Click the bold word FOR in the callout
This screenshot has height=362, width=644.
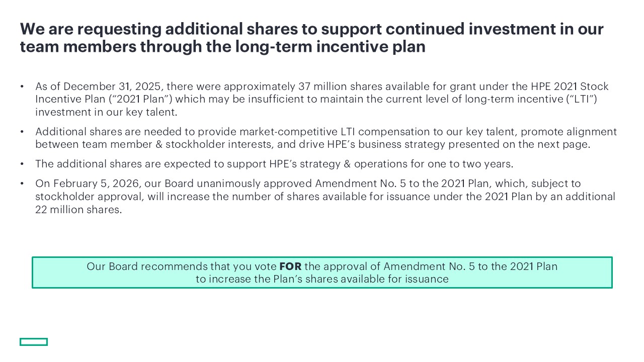coord(290,266)
